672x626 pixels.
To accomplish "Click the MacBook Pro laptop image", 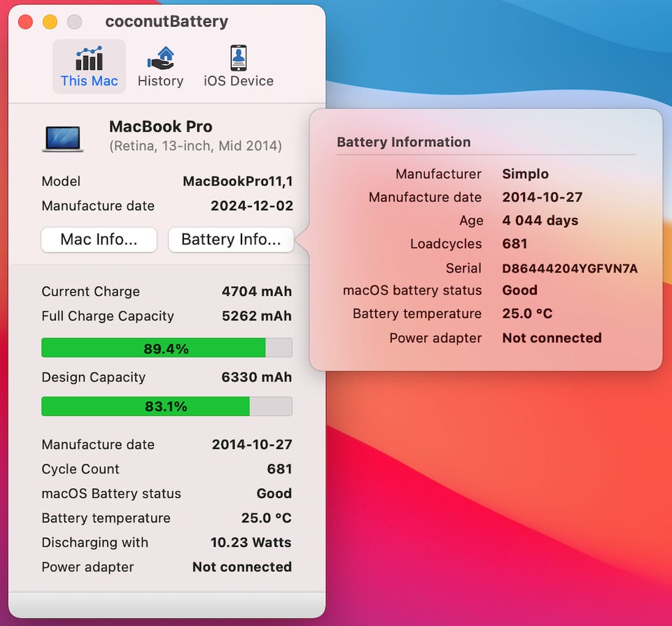I will pyautogui.click(x=63, y=138).
